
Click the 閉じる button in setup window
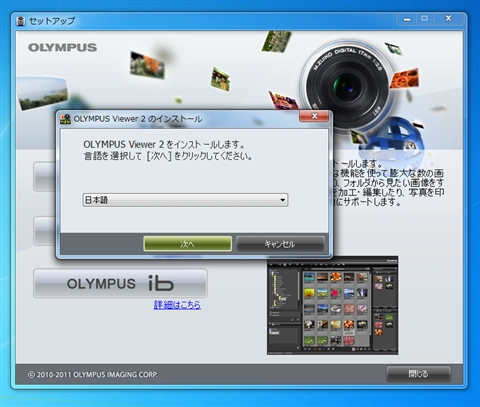(419, 374)
